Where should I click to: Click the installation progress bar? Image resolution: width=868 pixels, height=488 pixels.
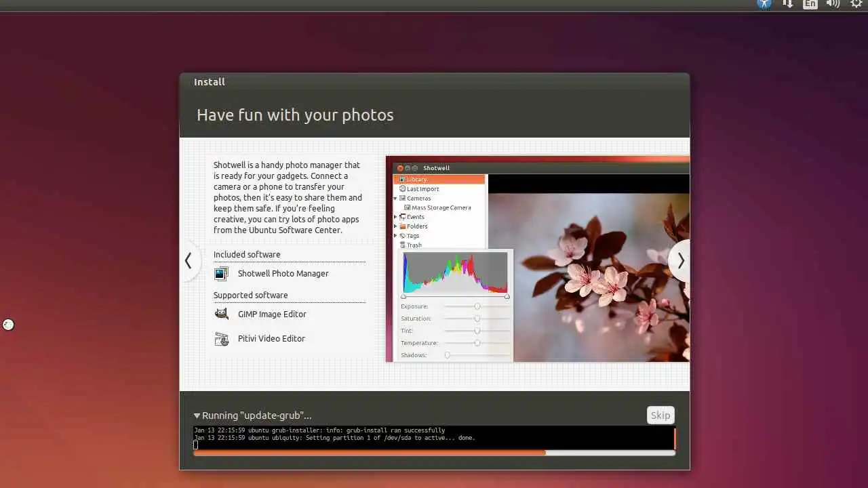point(434,453)
